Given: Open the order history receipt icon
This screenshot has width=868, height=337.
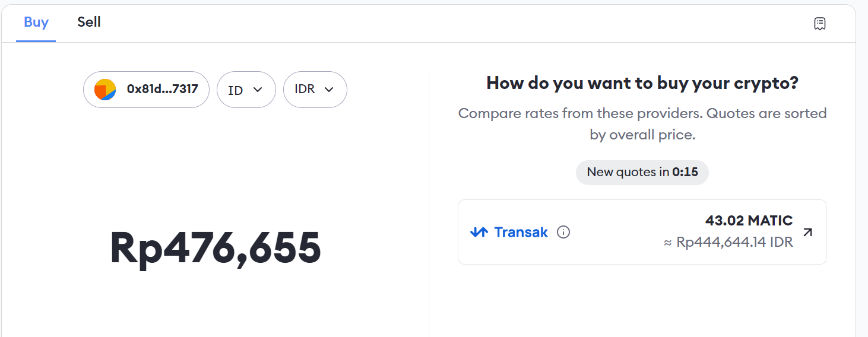Looking at the screenshot, I should 819,24.
